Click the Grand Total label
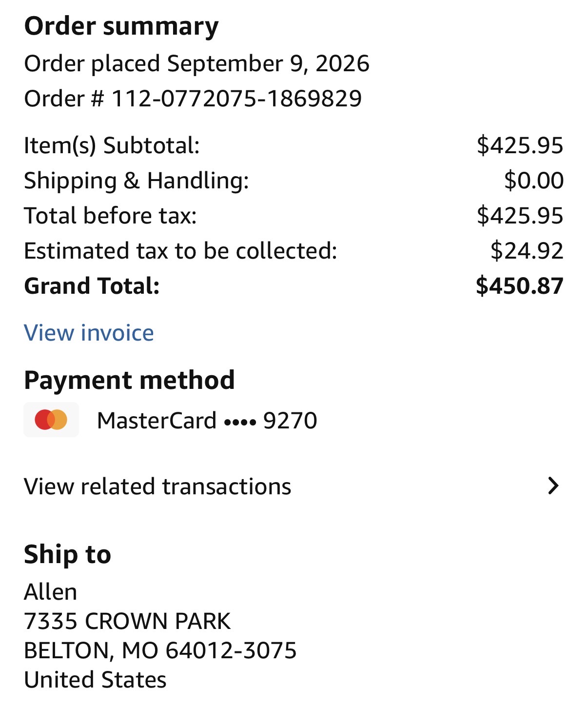Image resolution: width=588 pixels, height=709 pixels. point(92,286)
